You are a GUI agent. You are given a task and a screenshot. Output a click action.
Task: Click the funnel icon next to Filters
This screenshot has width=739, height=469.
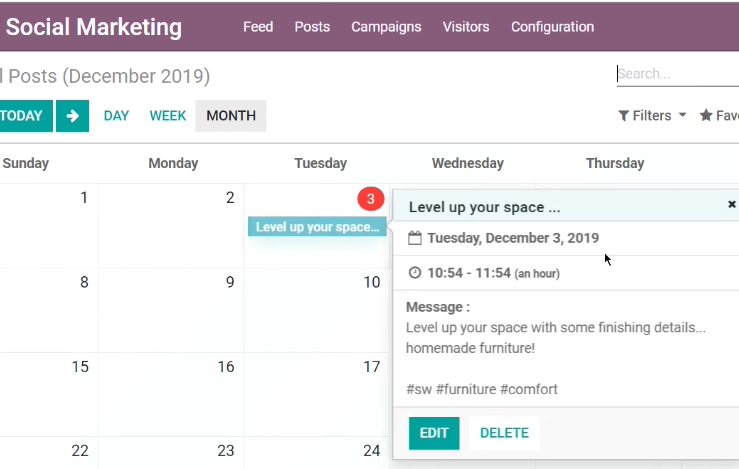tap(624, 116)
